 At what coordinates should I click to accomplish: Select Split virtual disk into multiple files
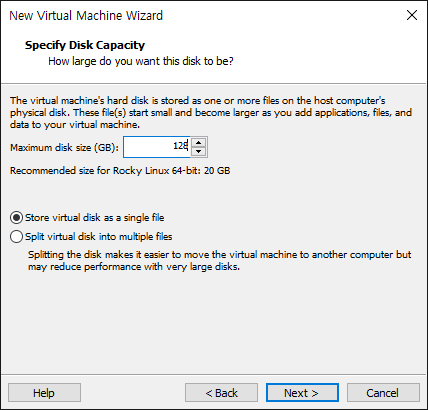pos(91,237)
